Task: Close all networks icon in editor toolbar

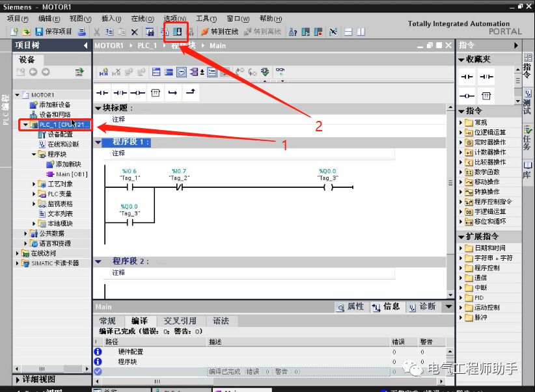Action: (169, 72)
